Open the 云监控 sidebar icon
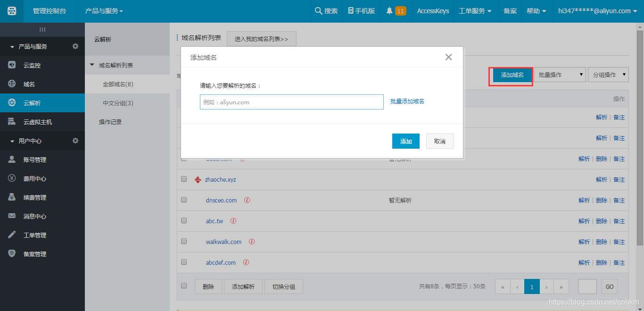 click(x=12, y=65)
